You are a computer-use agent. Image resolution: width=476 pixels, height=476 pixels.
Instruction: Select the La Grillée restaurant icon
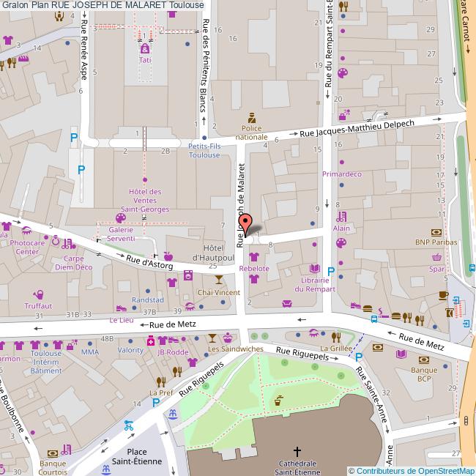tap(336, 337)
